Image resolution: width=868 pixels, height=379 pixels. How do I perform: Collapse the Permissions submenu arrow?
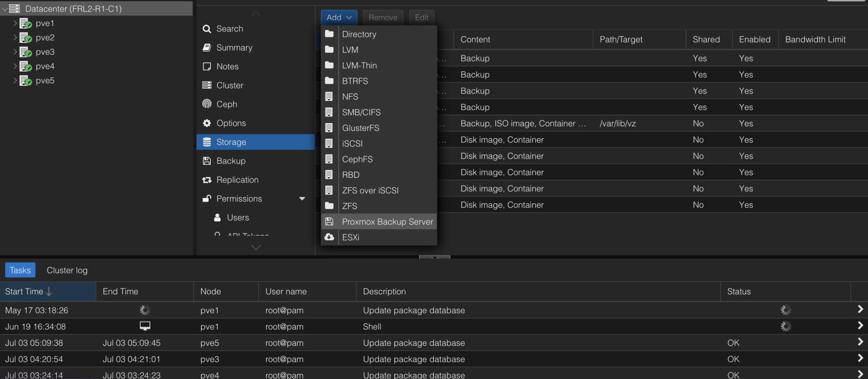pos(302,199)
